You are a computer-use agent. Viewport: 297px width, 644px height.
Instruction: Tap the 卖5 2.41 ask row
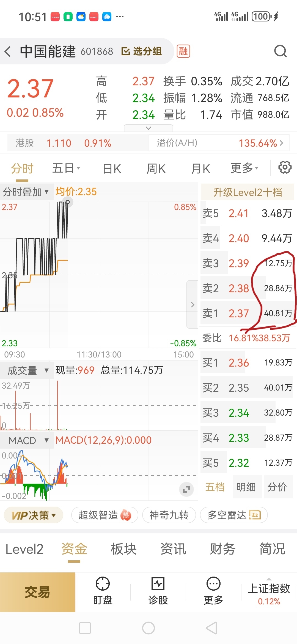[x=248, y=213]
